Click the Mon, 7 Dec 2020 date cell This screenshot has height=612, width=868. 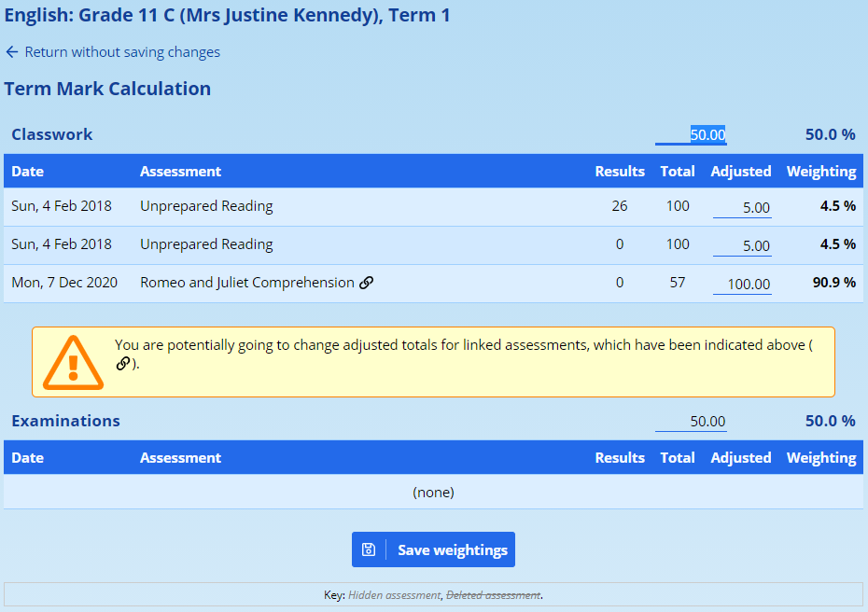64,283
